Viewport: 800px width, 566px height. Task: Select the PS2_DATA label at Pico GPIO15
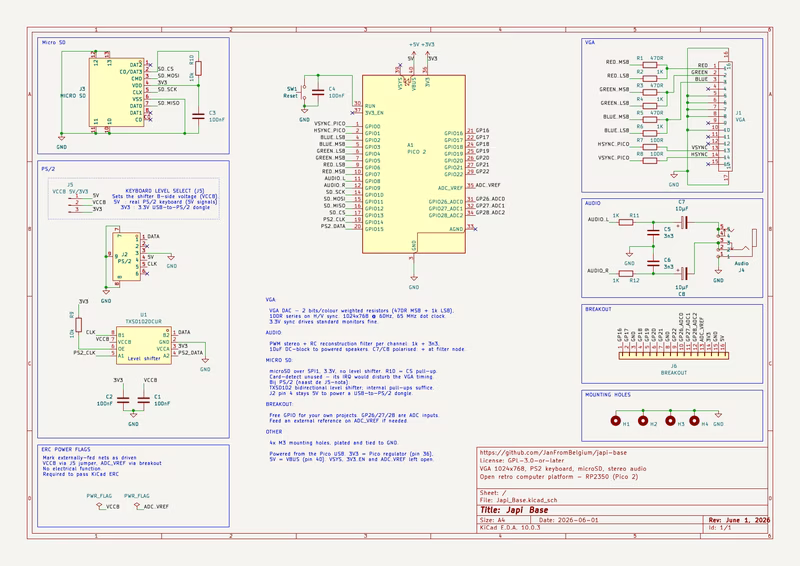point(333,226)
